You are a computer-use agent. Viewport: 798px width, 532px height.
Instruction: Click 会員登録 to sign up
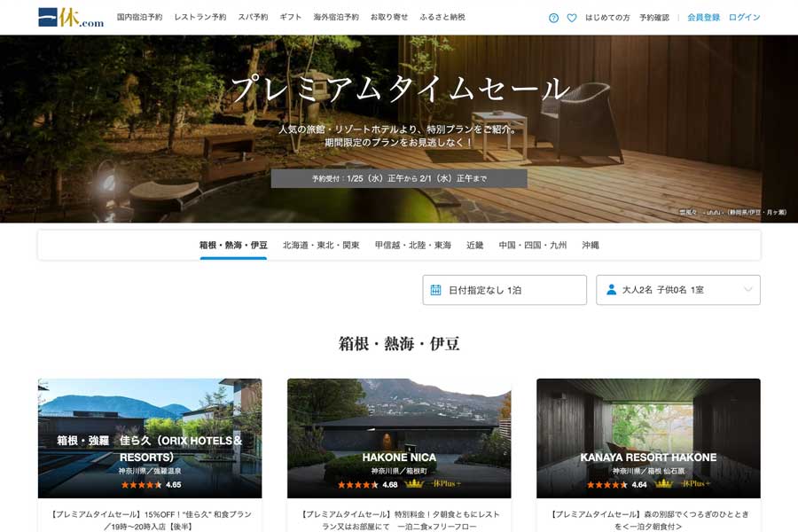tap(703, 18)
